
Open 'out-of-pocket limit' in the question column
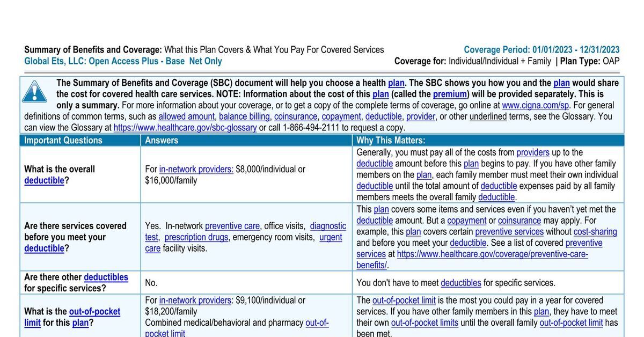click(x=94, y=312)
